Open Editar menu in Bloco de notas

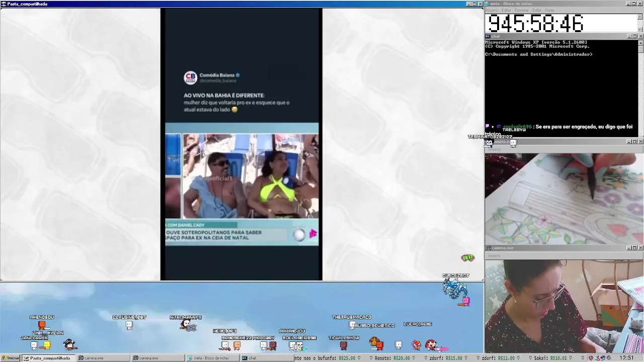coord(506,10)
